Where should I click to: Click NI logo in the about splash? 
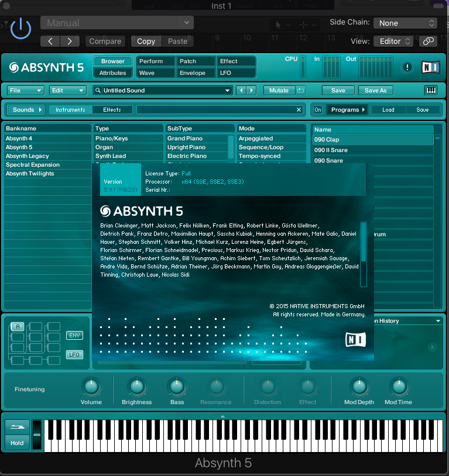tap(355, 339)
